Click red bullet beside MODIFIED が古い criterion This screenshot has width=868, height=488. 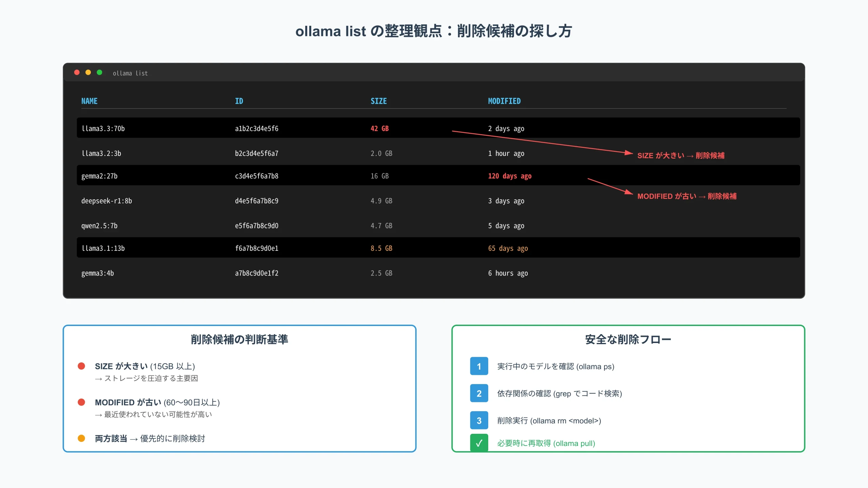81,402
